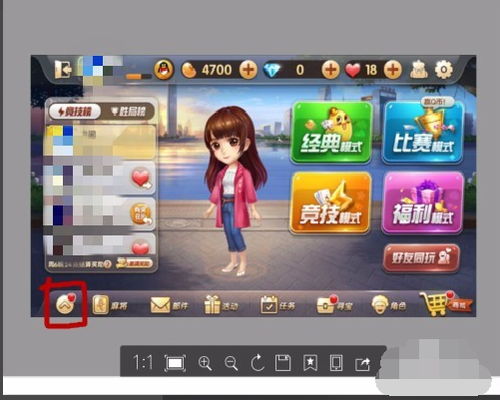The width and height of the screenshot is (500, 400).
Task: Click the send-to-phone icon
Action: pos(336,363)
